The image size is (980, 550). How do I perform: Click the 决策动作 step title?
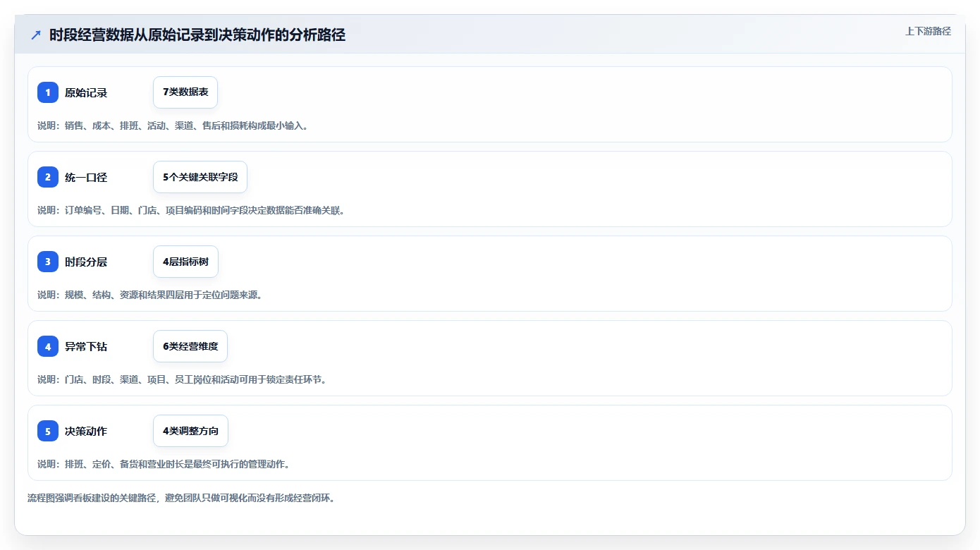click(x=86, y=431)
